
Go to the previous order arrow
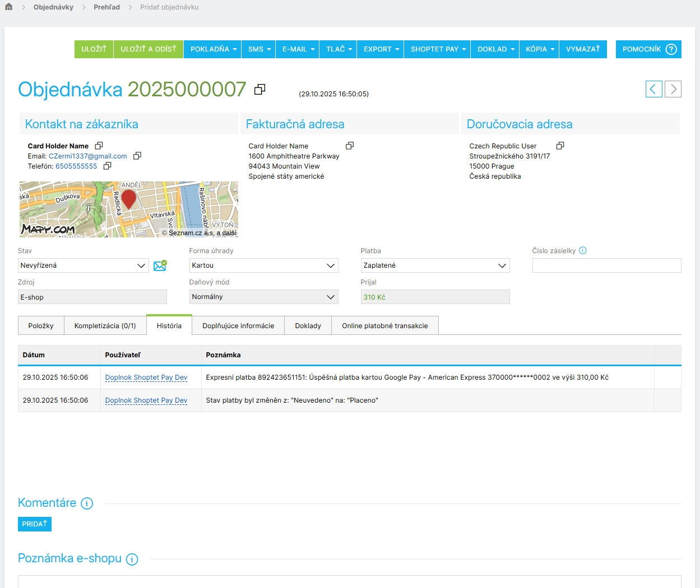[x=653, y=89]
